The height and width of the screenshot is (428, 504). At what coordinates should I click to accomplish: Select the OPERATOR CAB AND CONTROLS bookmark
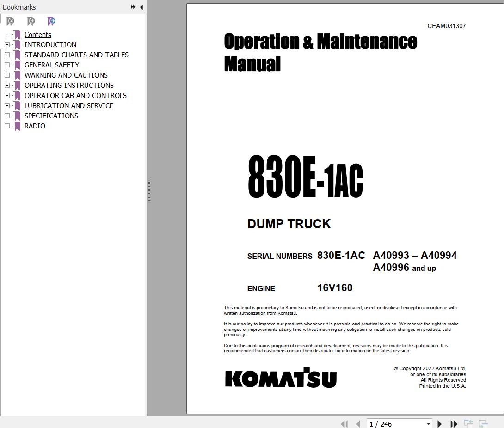75,96
